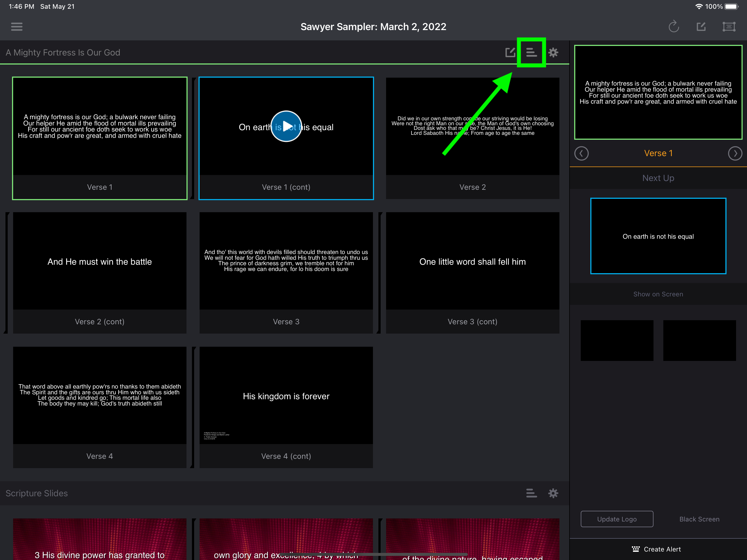
Task: Click Black Screen
Action: coord(699,519)
